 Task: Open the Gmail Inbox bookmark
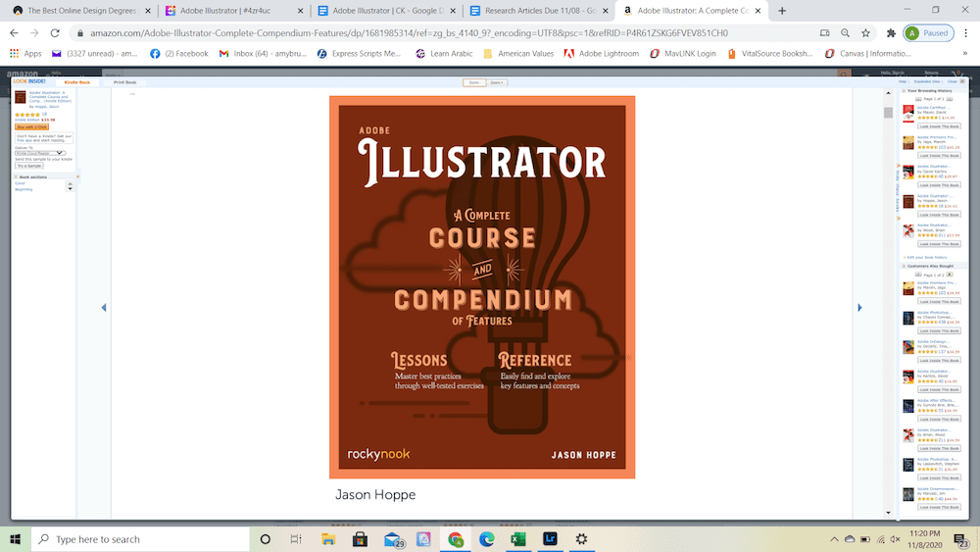(x=263, y=54)
